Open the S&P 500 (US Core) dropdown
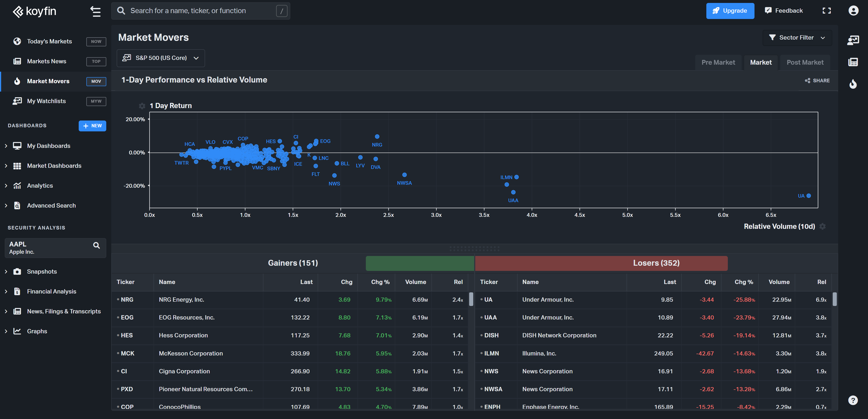This screenshot has width=868, height=419. click(161, 58)
